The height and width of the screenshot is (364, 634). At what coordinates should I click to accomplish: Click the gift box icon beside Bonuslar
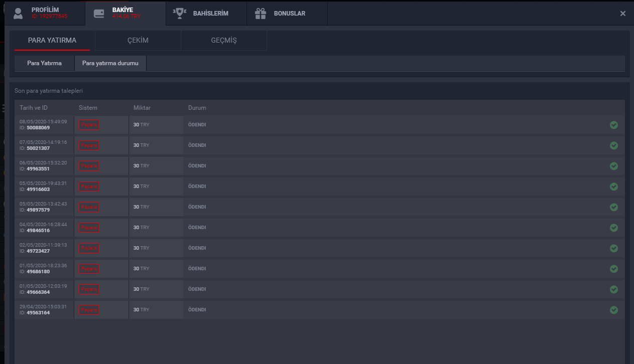(261, 14)
